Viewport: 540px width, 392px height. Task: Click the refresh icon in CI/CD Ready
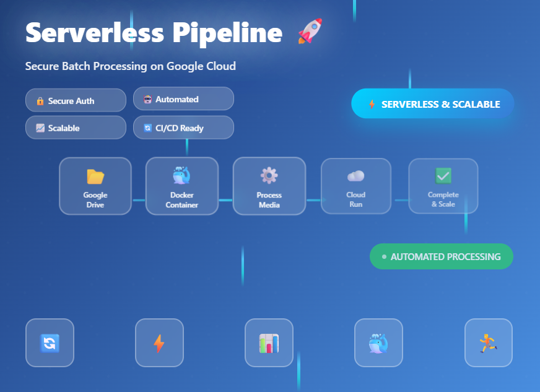pyautogui.click(x=147, y=128)
